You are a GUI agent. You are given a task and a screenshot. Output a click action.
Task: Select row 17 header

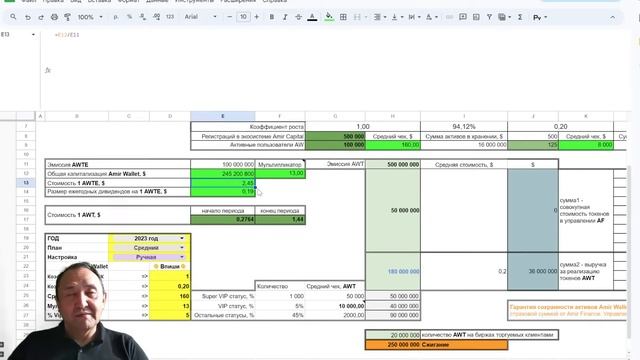point(26,220)
